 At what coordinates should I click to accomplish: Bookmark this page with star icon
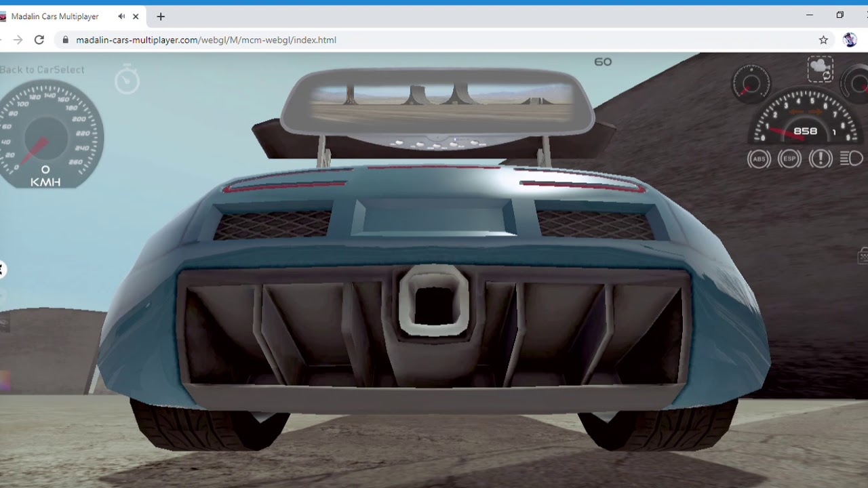pos(823,40)
